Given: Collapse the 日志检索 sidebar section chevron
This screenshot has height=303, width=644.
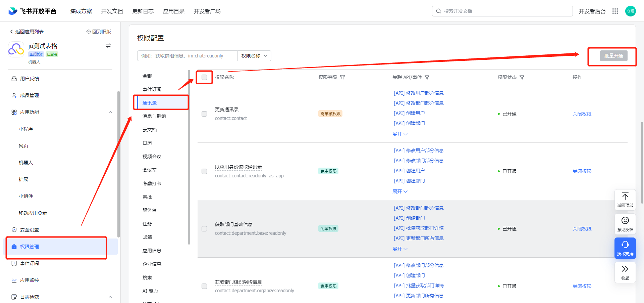Looking at the screenshot, I should point(110,297).
